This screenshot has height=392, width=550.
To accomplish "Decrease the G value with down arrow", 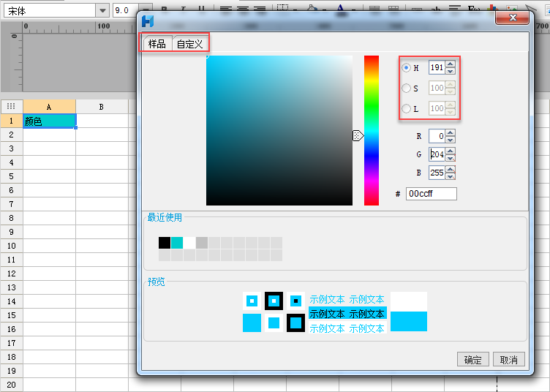I will (451, 157).
